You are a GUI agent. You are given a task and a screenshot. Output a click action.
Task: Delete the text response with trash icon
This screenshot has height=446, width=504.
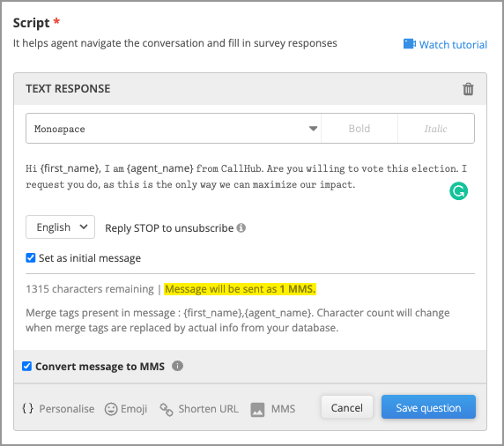coord(468,89)
